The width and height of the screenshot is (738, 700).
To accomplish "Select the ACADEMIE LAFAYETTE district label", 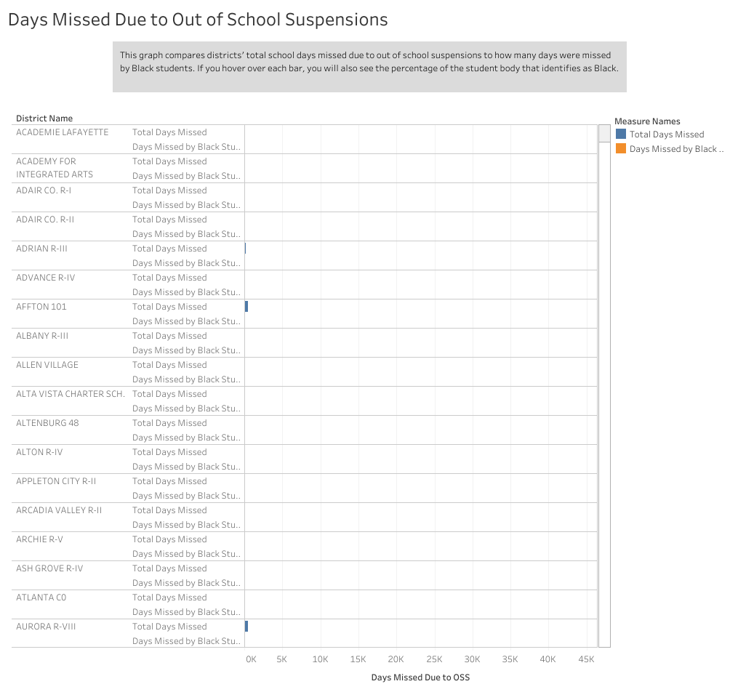I will click(63, 132).
